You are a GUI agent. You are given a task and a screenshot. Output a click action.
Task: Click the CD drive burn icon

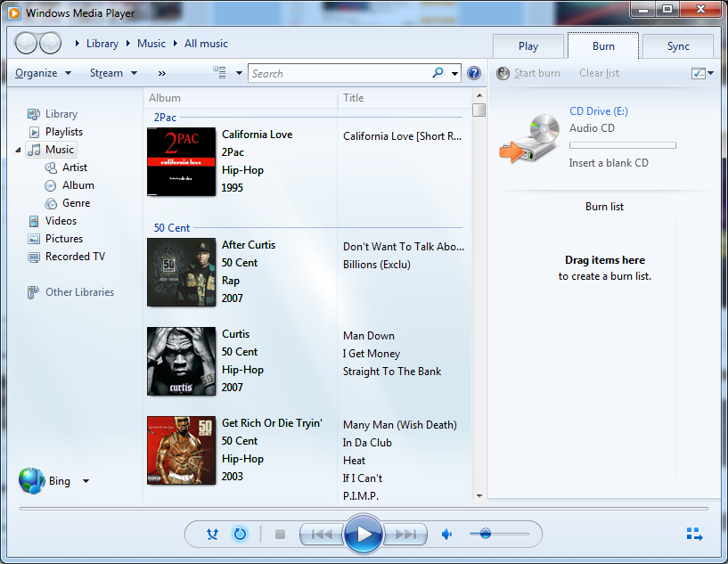530,138
